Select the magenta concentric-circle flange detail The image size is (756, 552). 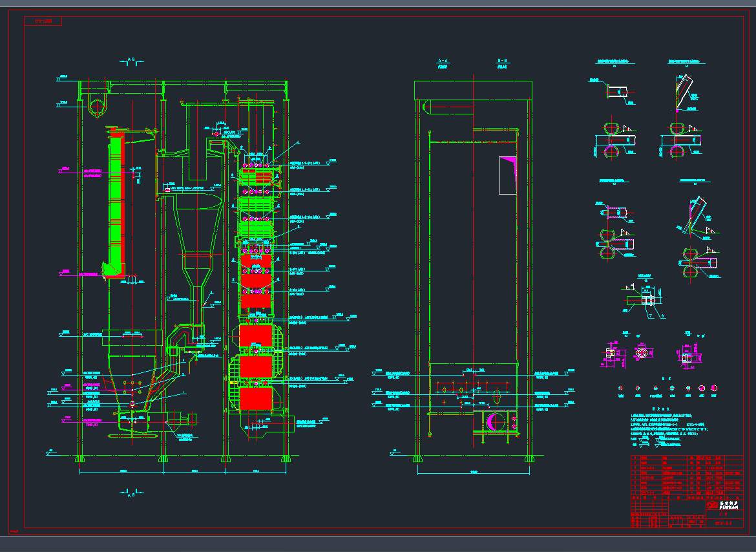[x=640, y=353]
